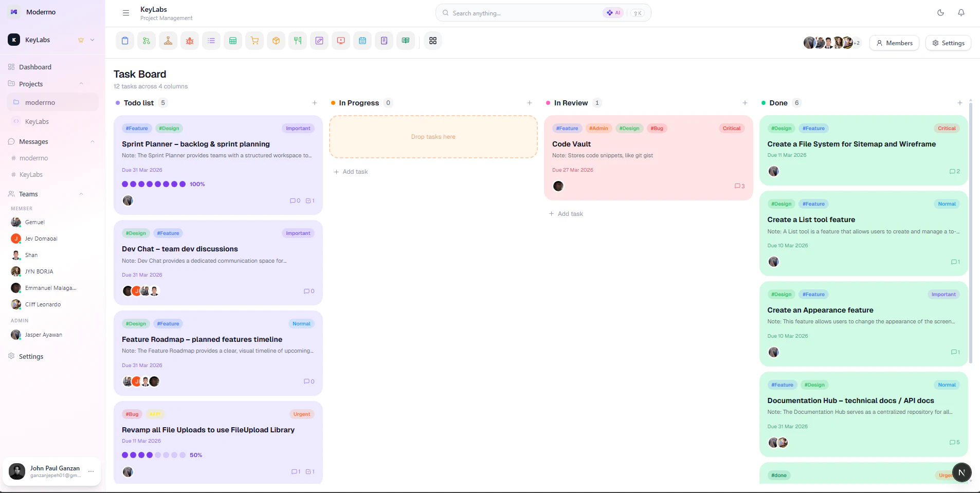The width and height of the screenshot is (980, 493).
Task: Open the three-dot menu beside John Paul Ganzan
Action: 91,471
